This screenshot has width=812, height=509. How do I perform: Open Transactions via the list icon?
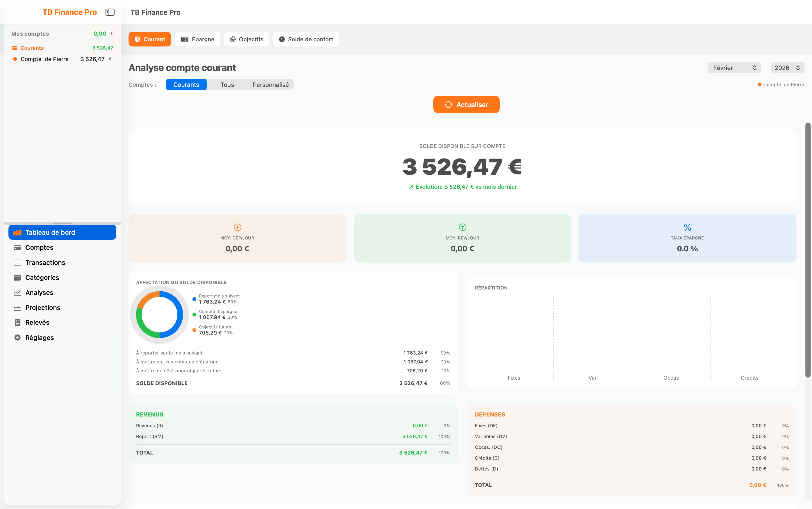[17, 262]
